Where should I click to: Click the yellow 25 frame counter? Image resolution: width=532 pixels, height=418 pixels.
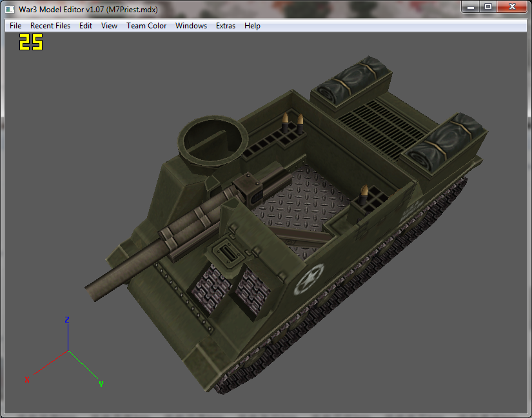point(31,42)
